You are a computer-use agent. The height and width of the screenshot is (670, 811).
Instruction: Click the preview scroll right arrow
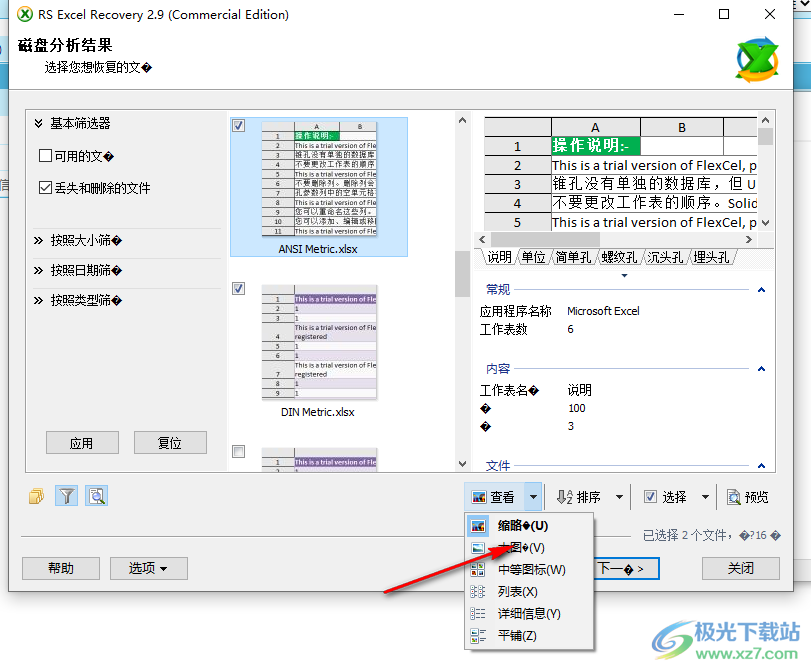click(x=748, y=240)
